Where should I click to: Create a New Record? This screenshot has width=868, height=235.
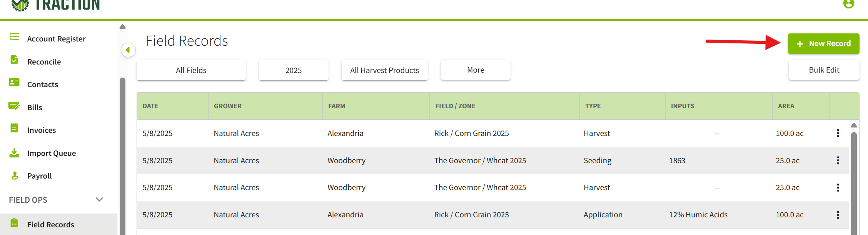click(823, 44)
